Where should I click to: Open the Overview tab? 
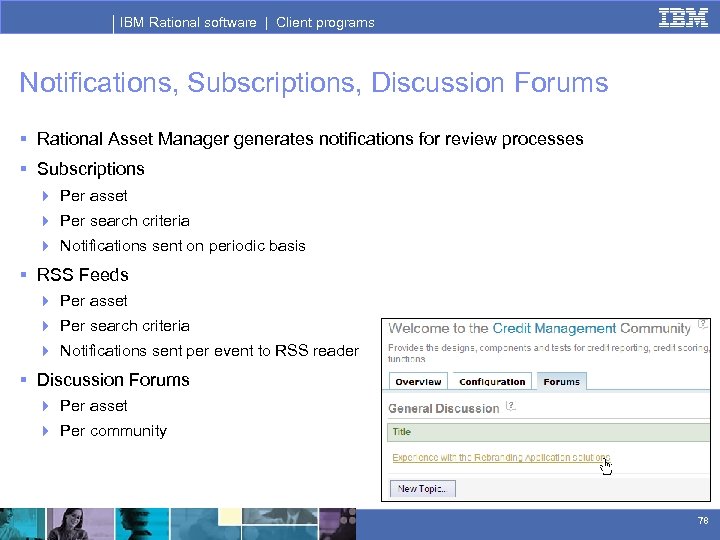point(418,382)
